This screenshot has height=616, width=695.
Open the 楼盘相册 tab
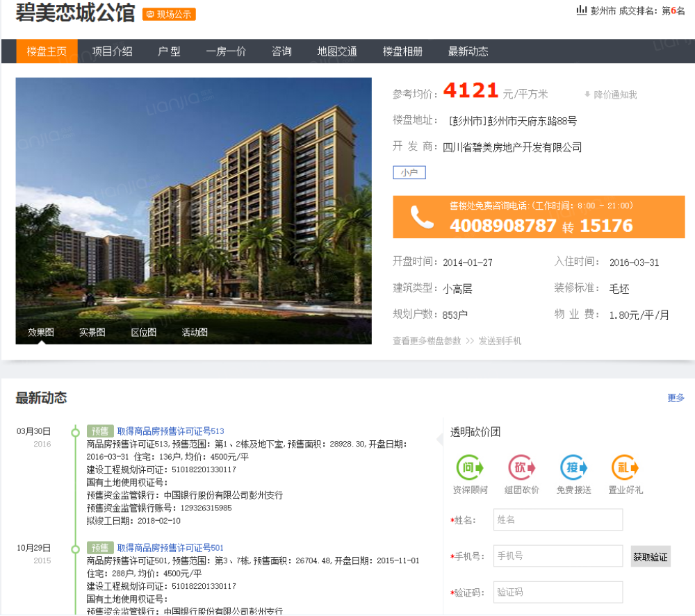coord(402,51)
